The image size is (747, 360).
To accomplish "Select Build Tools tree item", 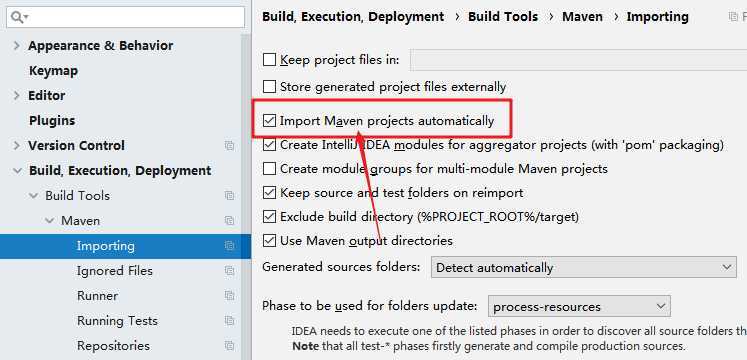I will pos(77,196).
